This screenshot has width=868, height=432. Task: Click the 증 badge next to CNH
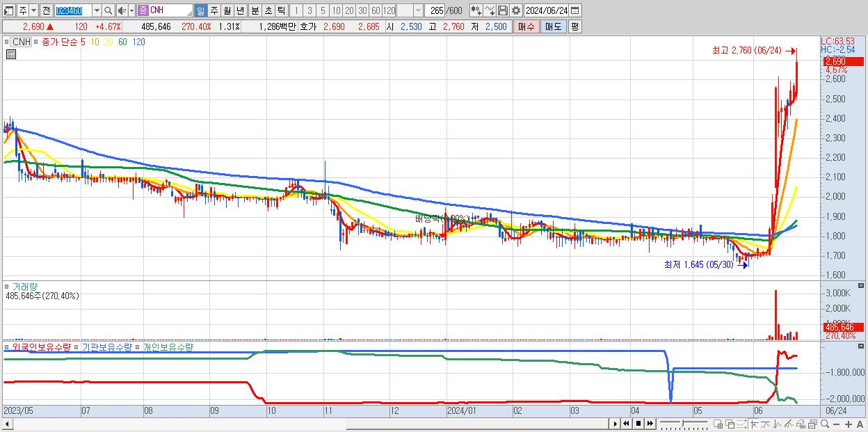click(143, 10)
